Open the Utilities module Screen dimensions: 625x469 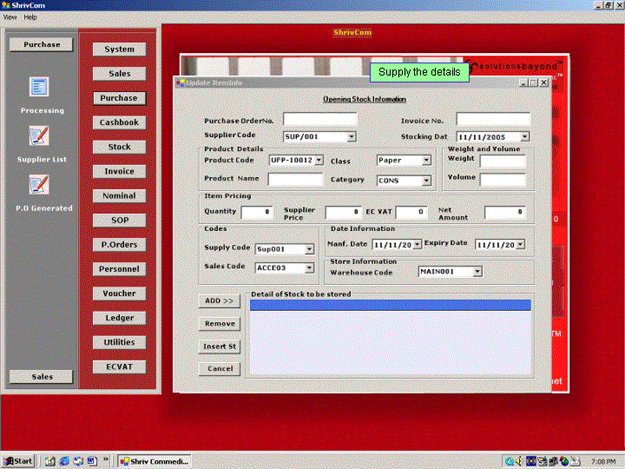click(x=119, y=342)
